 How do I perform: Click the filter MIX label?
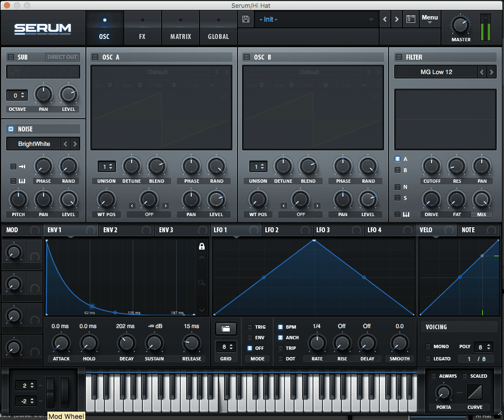(482, 214)
